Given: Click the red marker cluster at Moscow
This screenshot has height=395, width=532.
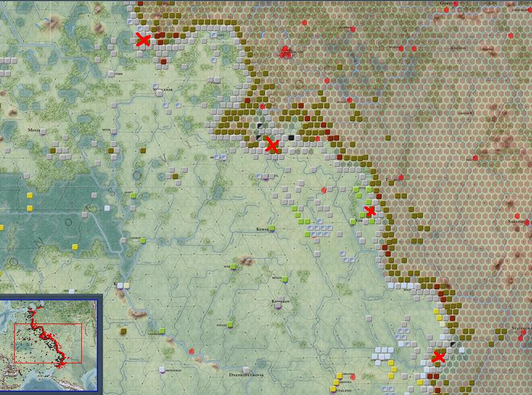Looking at the screenshot, I should (284, 52).
